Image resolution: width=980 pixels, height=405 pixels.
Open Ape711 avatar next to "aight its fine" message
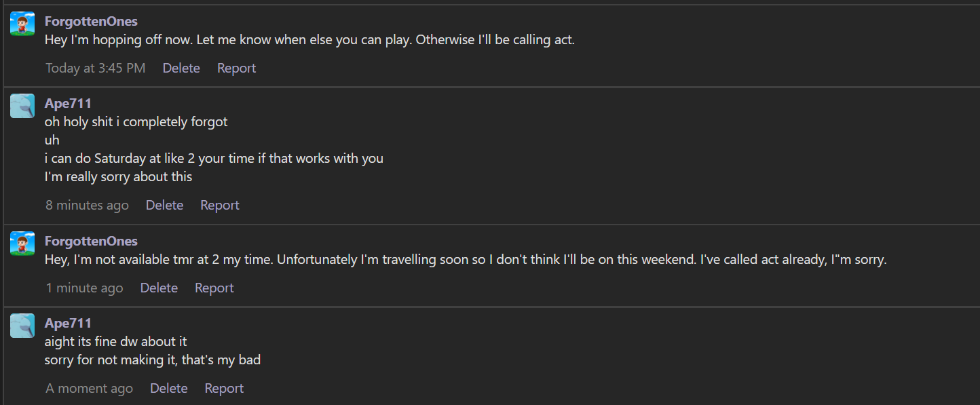[x=22, y=326]
